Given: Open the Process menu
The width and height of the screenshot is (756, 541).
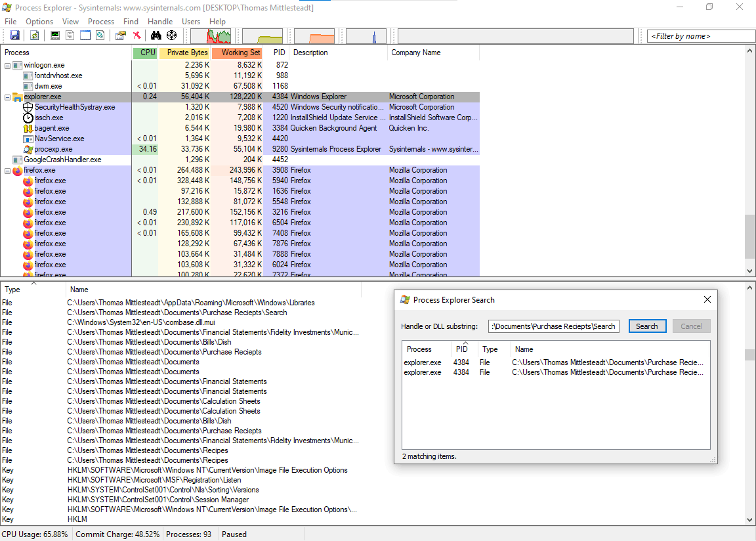Looking at the screenshot, I should pos(101,22).
